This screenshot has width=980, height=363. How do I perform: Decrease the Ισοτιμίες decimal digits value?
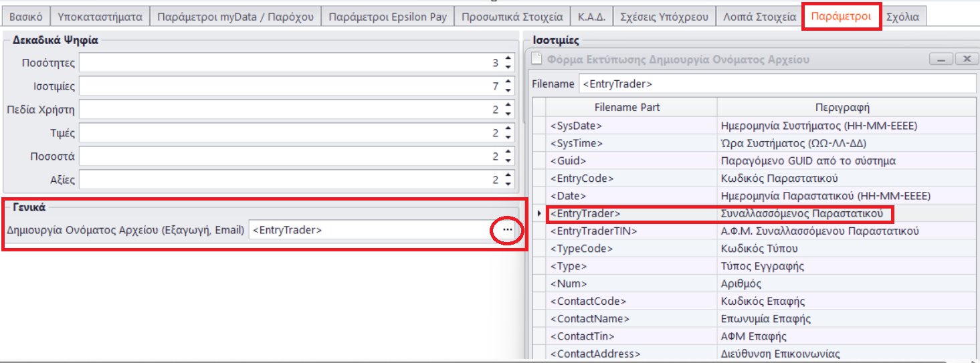click(x=508, y=90)
